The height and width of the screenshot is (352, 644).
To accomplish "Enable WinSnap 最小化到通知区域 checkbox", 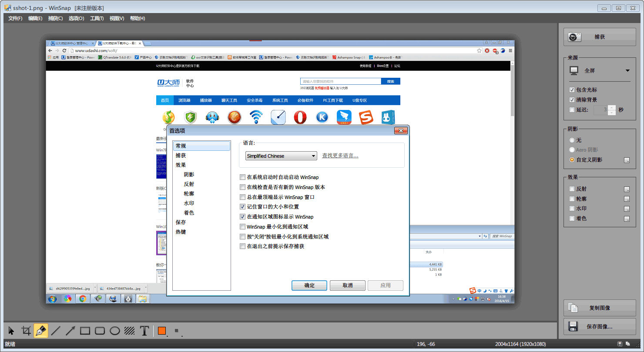I will point(243,227).
